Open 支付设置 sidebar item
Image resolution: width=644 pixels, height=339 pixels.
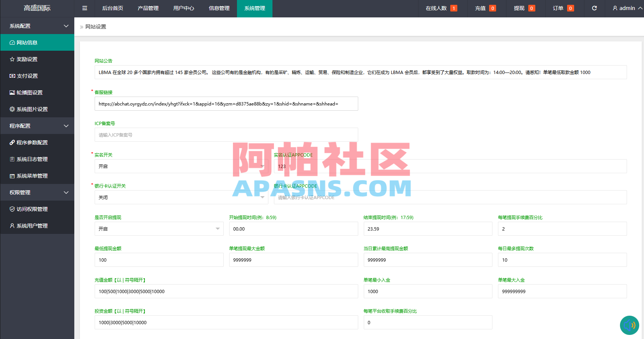click(x=37, y=76)
